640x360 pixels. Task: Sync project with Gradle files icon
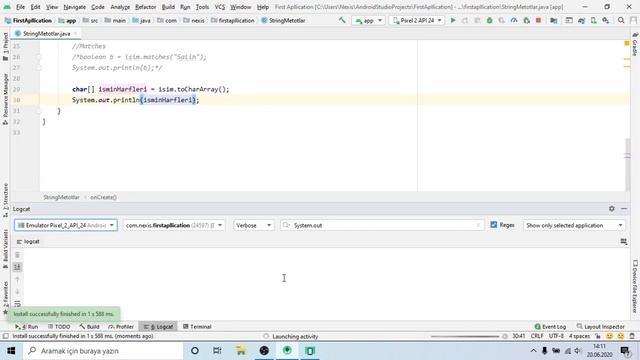581,20
